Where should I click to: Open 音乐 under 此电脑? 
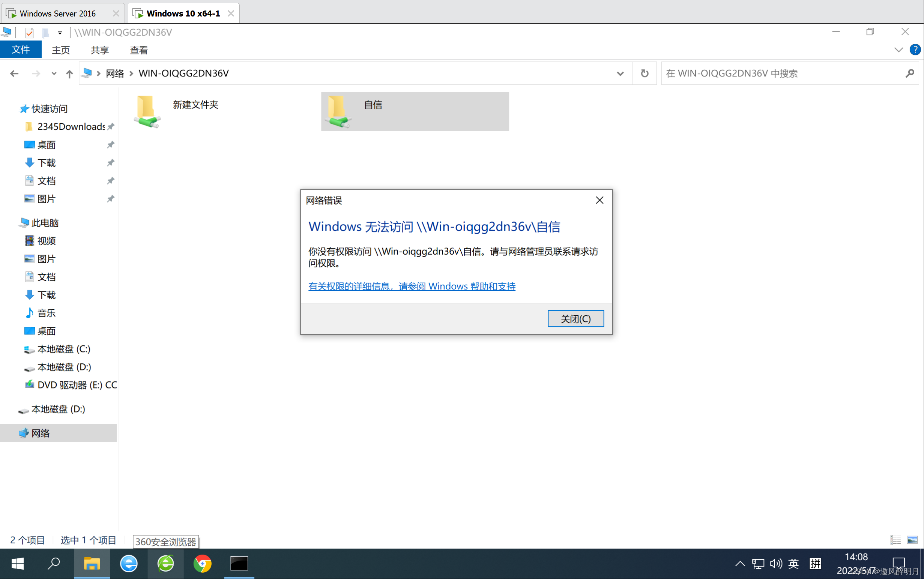pos(47,313)
